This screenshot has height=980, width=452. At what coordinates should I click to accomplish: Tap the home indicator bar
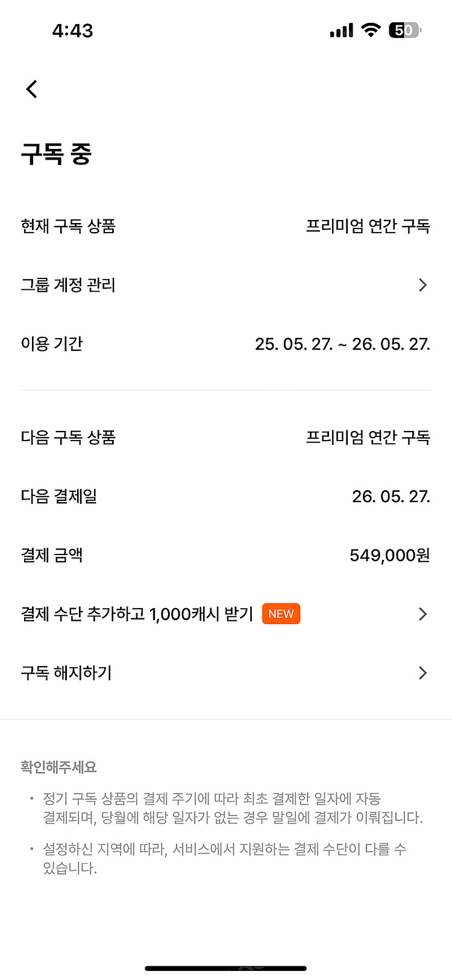[226, 968]
